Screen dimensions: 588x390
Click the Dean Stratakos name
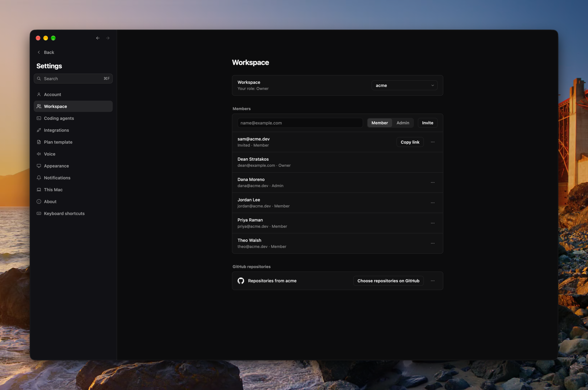tap(253, 159)
